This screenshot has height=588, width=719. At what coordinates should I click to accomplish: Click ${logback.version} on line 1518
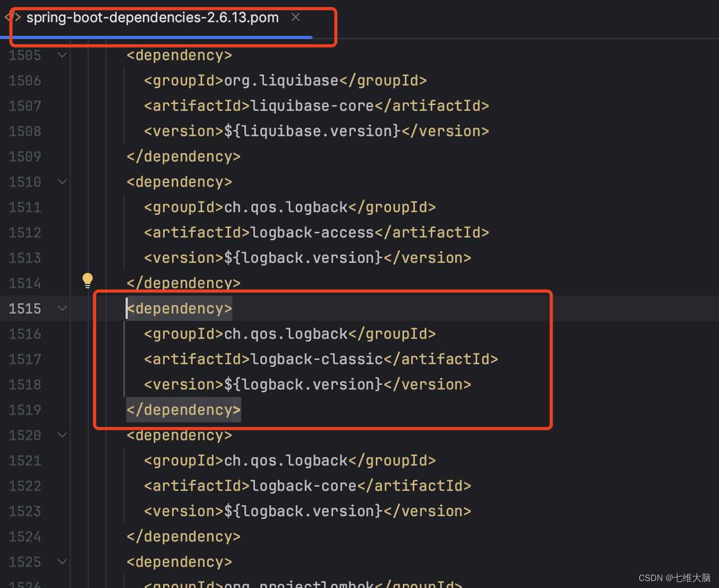click(303, 385)
